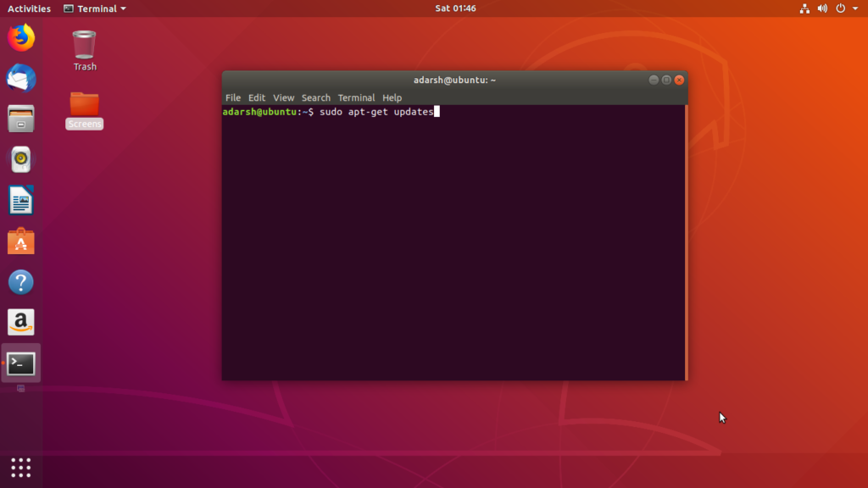The height and width of the screenshot is (488, 868).
Task: Open the Terminal app menu in top bar
Action: click(x=95, y=8)
